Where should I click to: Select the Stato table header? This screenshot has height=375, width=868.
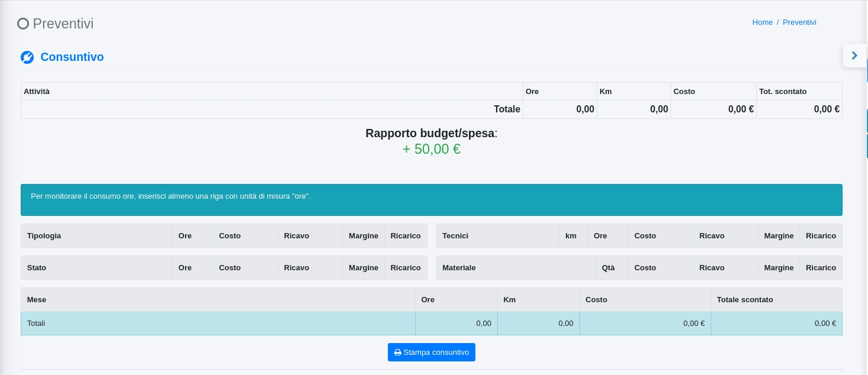[37, 268]
